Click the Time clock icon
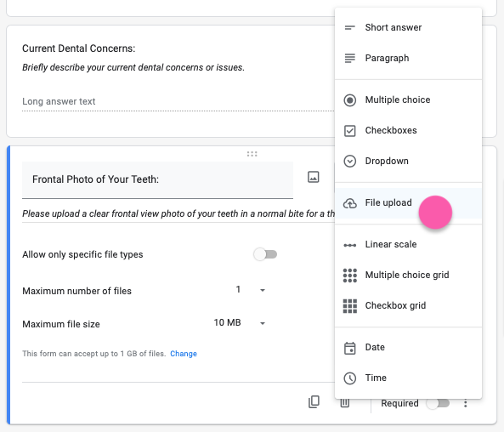 click(x=349, y=378)
